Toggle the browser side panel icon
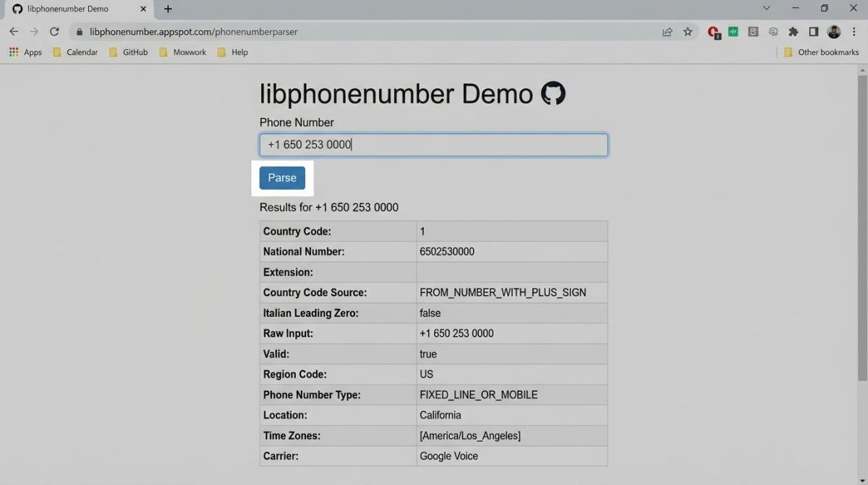868x485 pixels. [813, 32]
